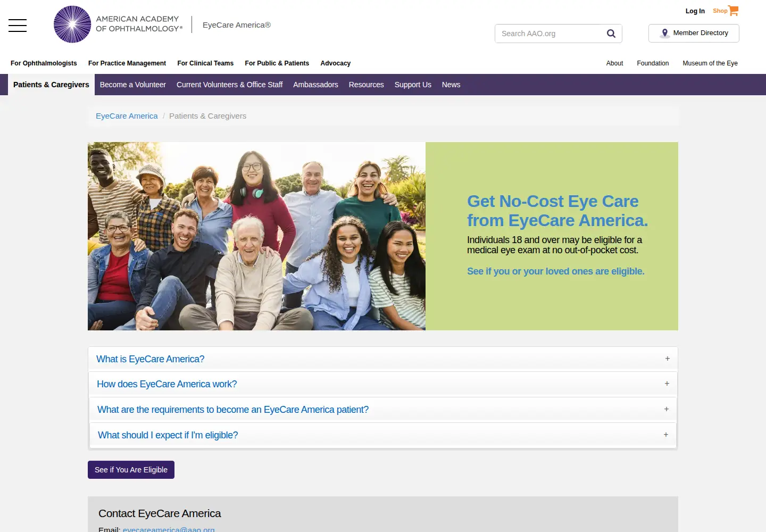Open the hamburger menu icon
Screen dimensions: 766x532
(x=18, y=25)
